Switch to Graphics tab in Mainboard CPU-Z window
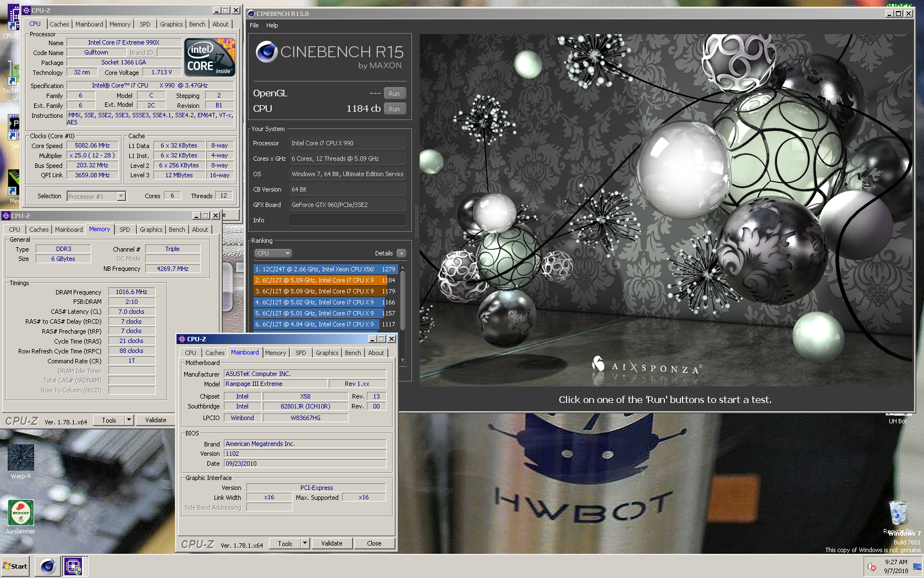Image resolution: width=924 pixels, height=578 pixels. tap(327, 353)
